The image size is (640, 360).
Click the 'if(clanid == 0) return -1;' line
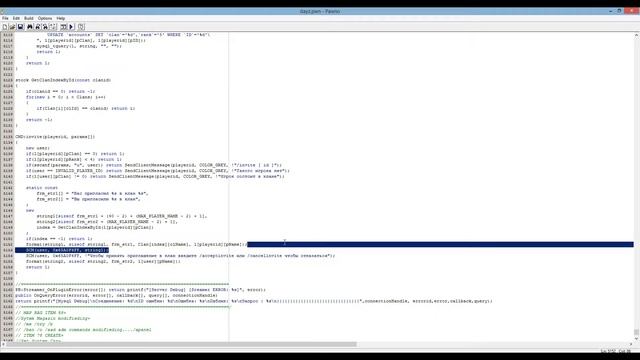pyautogui.click(x=61, y=91)
